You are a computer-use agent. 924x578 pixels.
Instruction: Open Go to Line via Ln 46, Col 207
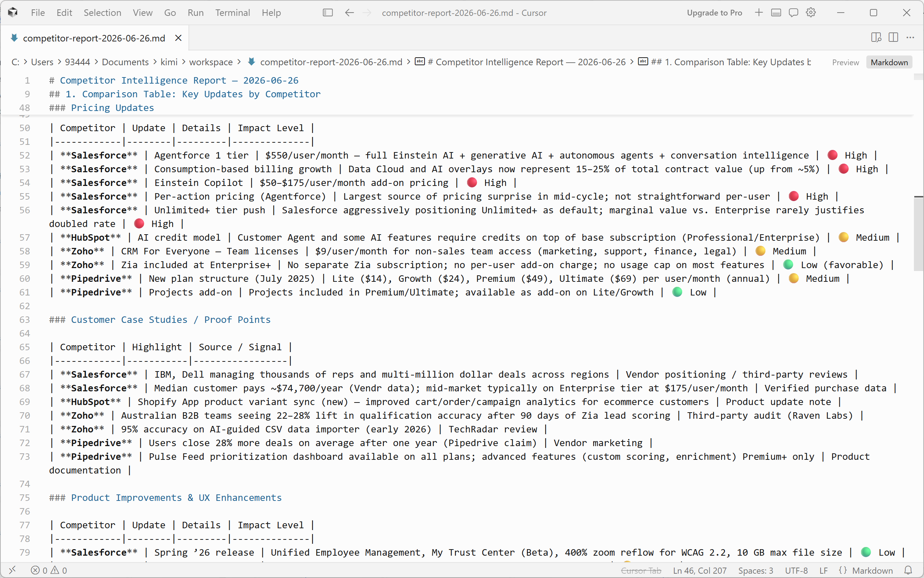tap(700, 570)
